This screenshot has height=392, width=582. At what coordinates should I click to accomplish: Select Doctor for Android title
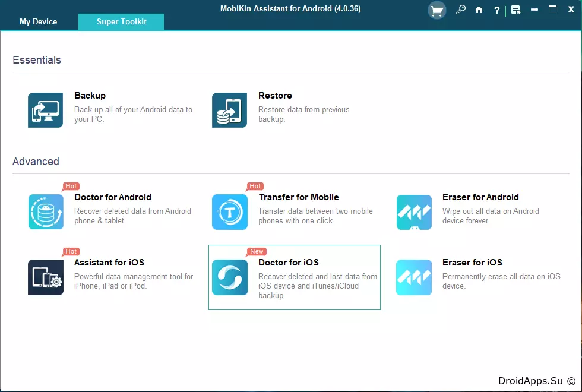113,197
